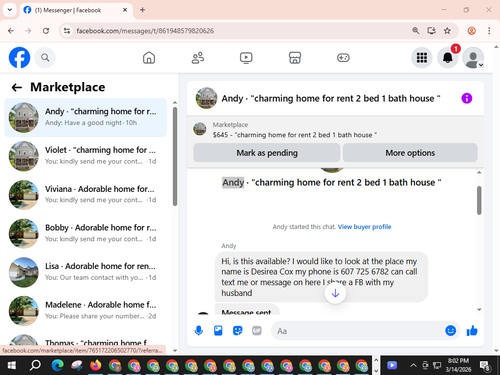Viewport: 500px width, 375px height.
Task: Open Microsoft Edge from taskbar
Action: (x=57, y=366)
